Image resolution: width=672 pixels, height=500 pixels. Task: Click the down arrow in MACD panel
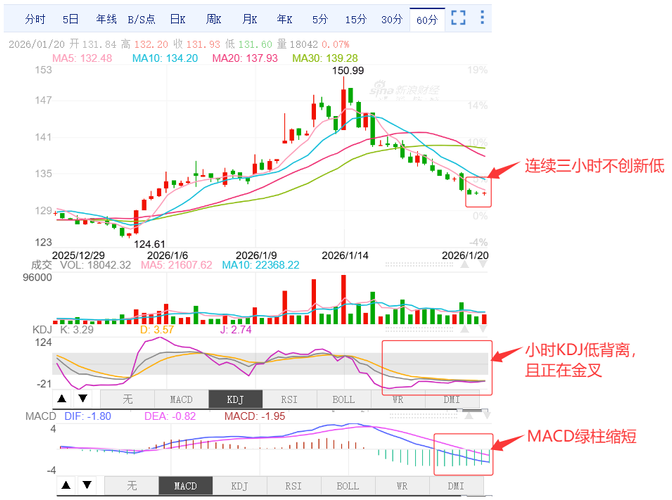tap(87, 485)
